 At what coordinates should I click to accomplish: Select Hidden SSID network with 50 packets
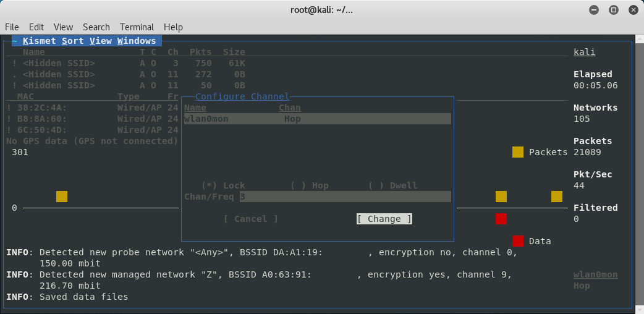(x=129, y=85)
